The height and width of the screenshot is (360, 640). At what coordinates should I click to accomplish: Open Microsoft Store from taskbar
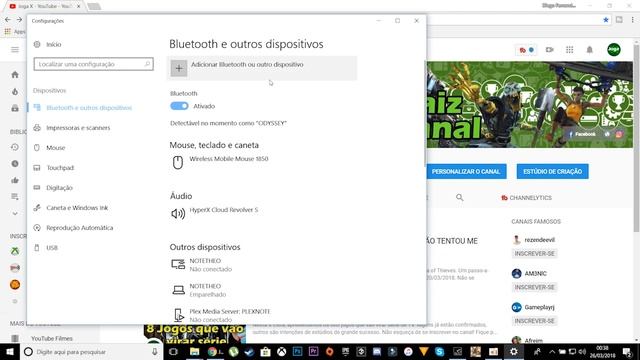coord(265,352)
